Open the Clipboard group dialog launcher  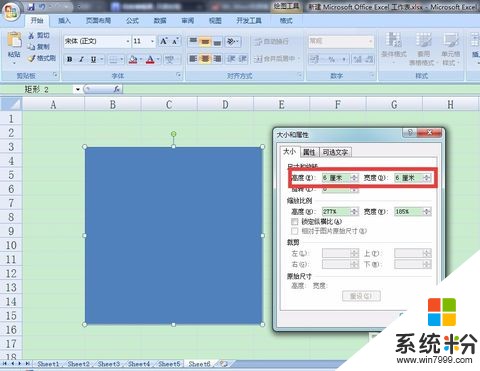[56, 75]
